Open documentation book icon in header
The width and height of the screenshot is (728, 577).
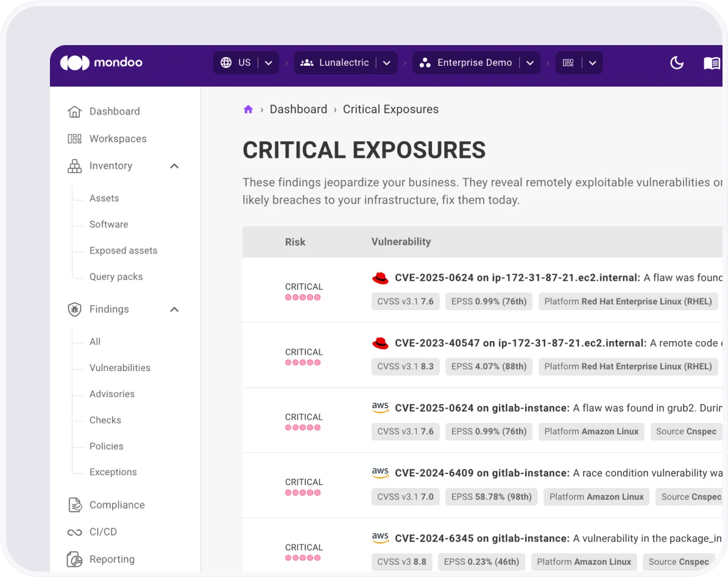712,63
